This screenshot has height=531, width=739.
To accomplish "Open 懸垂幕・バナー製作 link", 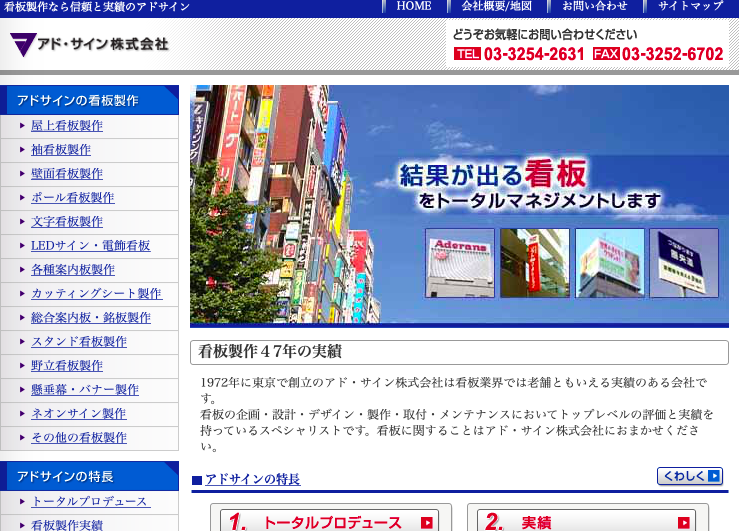I will click(x=85, y=390).
